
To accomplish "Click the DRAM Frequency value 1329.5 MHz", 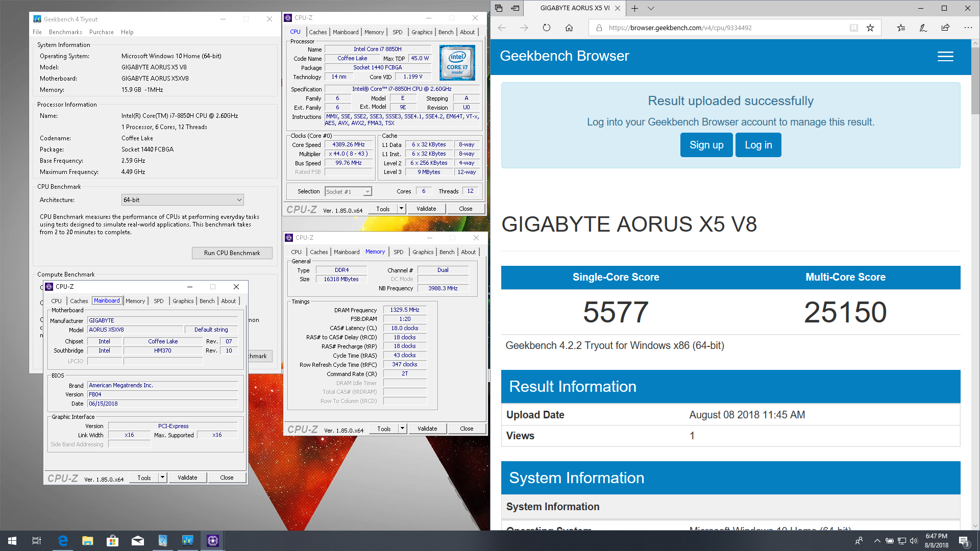I will tap(405, 310).
